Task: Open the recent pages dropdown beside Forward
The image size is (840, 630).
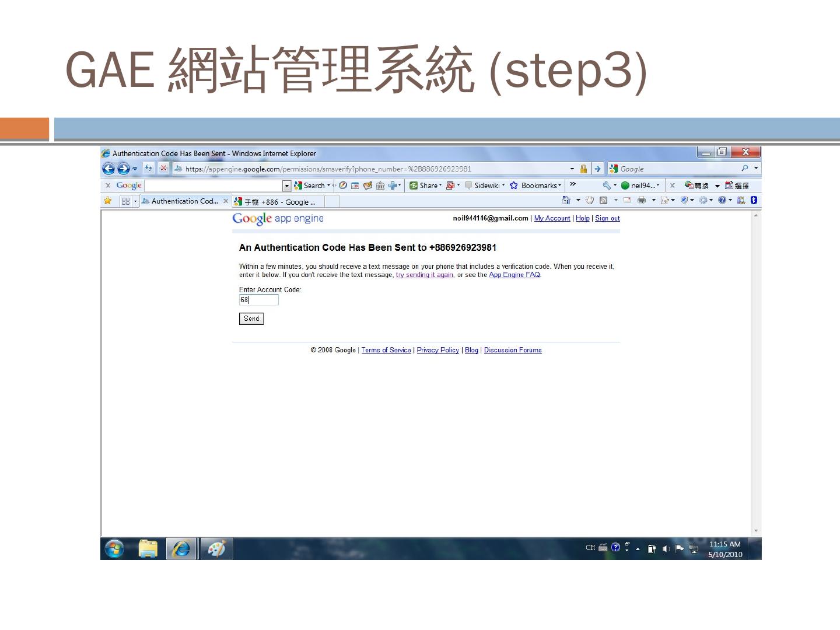Action: [x=135, y=169]
